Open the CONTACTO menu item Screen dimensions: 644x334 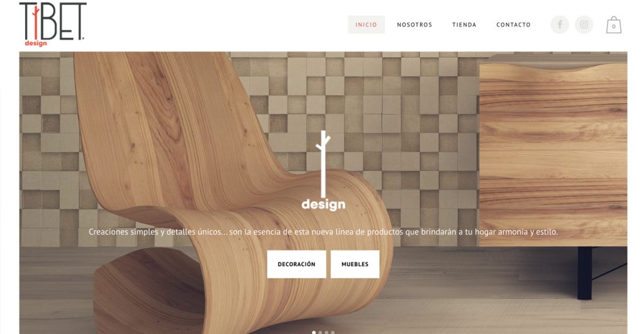[x=513, y=25]
